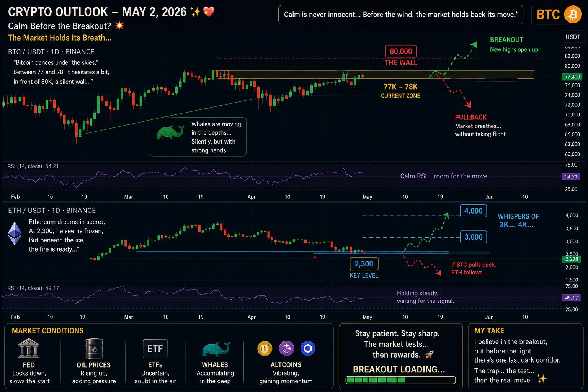Click 'MARKET CONDITIONS' heading
Screen dimensions: 588x392
point(47,331)
